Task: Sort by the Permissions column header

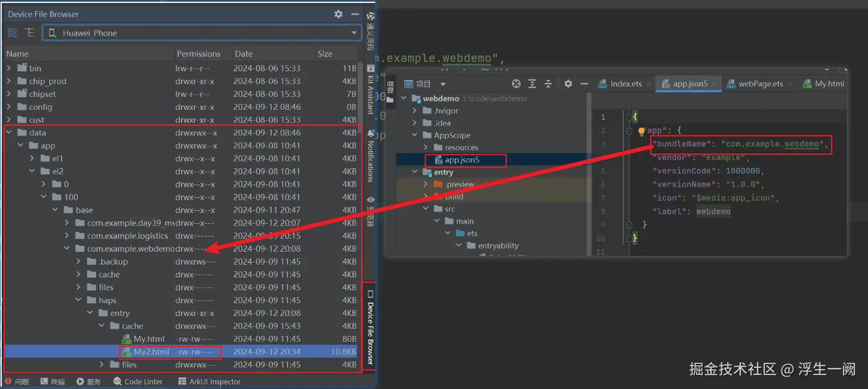Action: [x=203, y=54]
